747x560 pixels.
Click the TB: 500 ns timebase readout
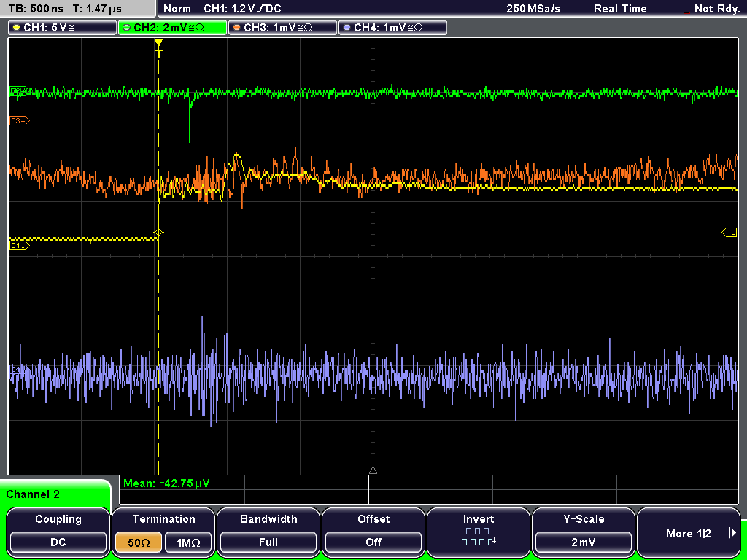tap(36, 9)
